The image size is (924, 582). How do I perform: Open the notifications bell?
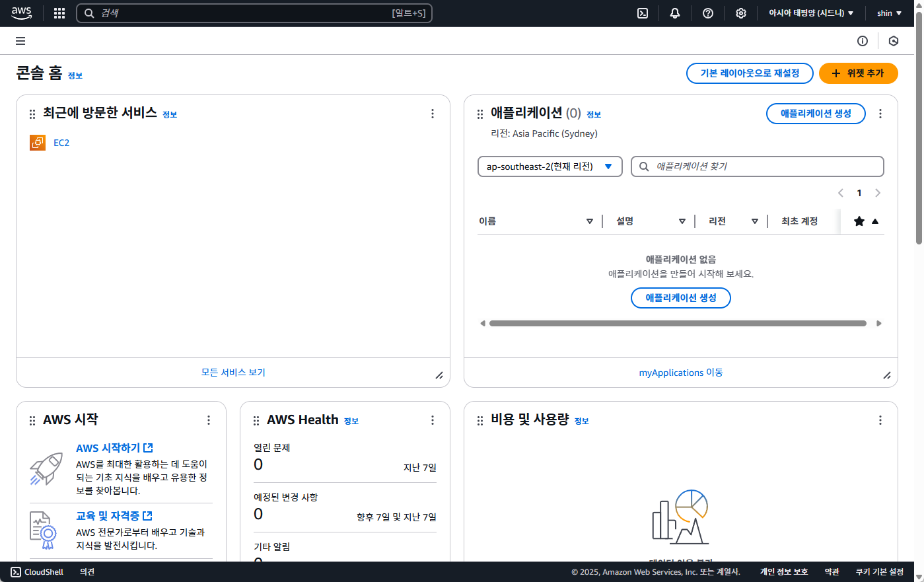pos(675,13)
